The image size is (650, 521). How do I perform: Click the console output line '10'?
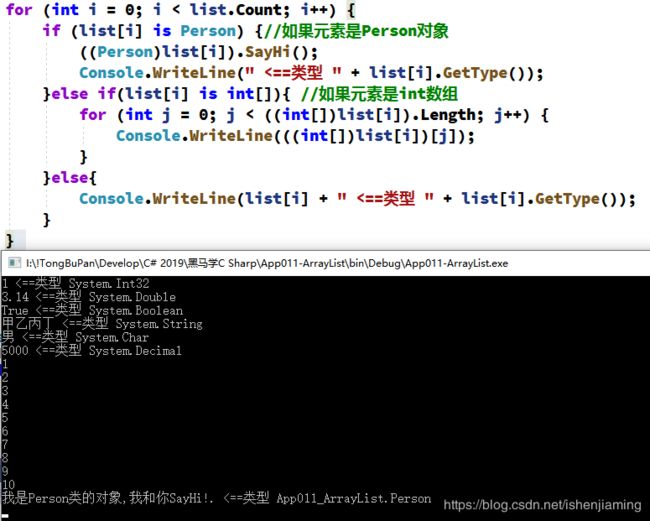click(8, 485)
